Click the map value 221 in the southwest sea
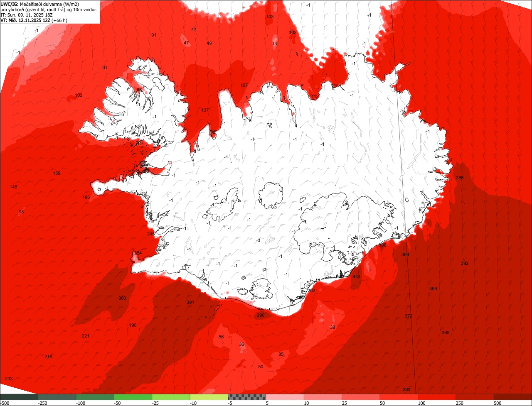Screen dimensions: 532x406 (x=86, y=336)
